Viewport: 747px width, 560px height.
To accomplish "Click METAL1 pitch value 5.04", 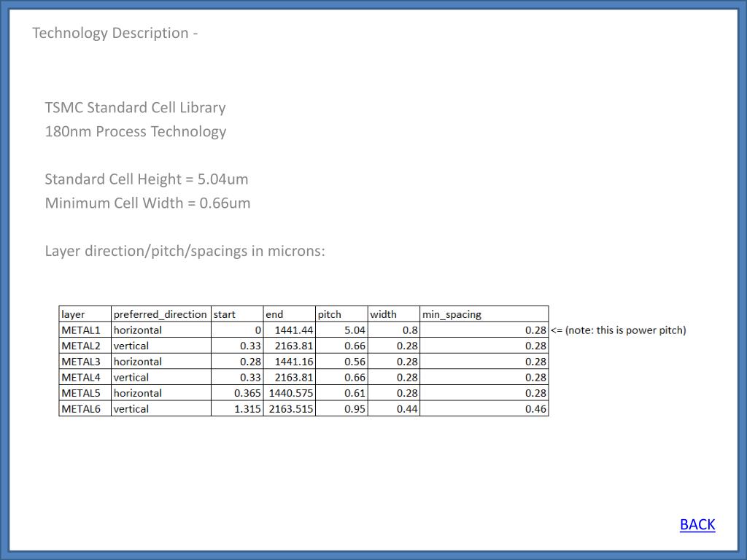I will (x=341, y=330).
